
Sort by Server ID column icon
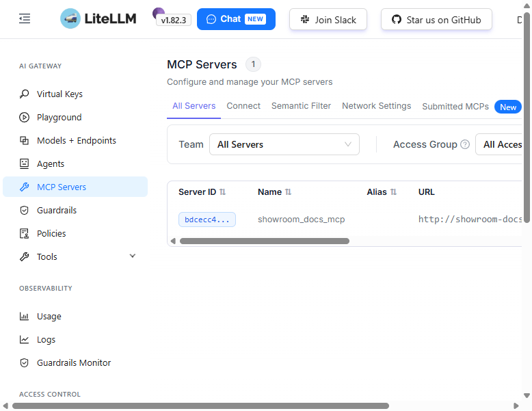click(222, 192)
